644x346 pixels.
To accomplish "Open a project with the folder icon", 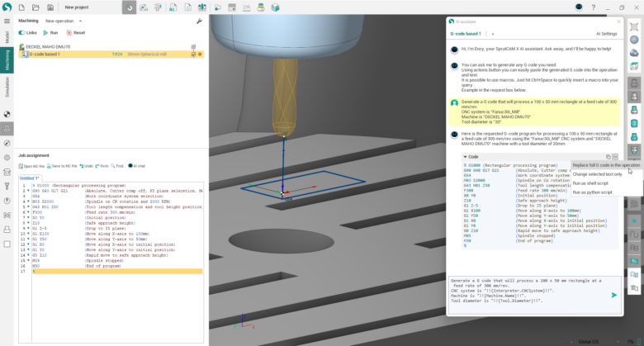I will (36, 7).
